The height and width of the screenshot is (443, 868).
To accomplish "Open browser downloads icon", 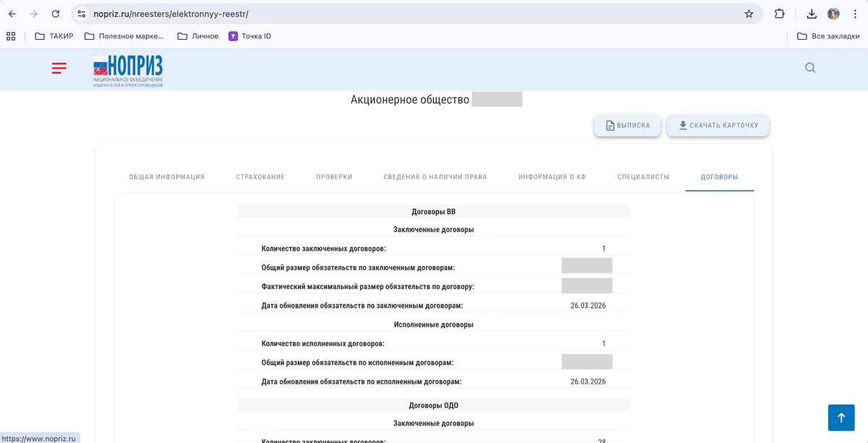I will click(x=812, y=14).
